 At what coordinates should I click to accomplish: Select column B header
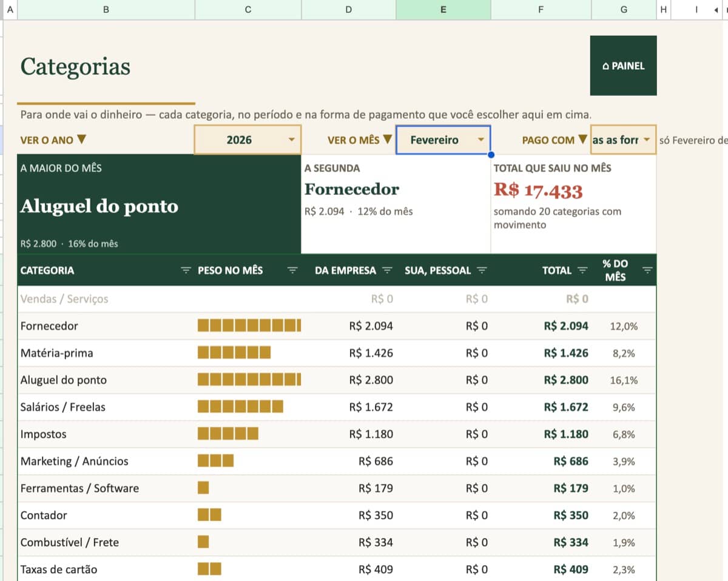[107, 9]
